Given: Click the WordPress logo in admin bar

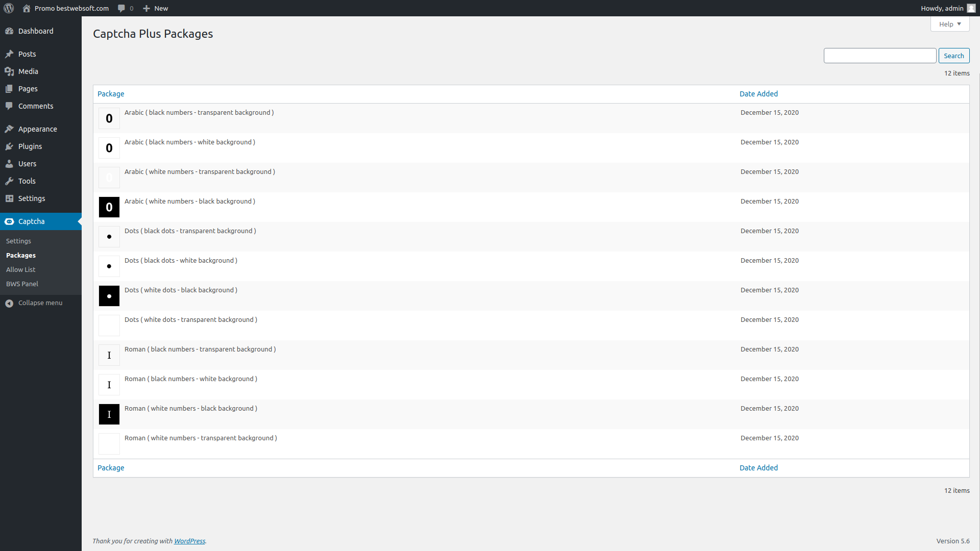Looking at the screenshot, I should (9, 8).
